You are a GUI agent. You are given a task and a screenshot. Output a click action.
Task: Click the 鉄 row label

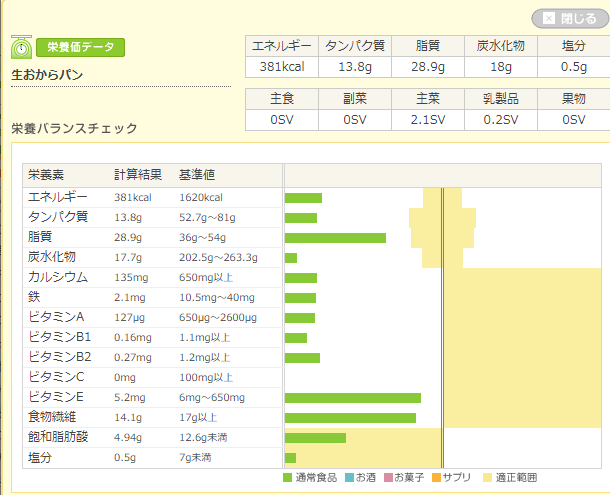tap(34, 297)
